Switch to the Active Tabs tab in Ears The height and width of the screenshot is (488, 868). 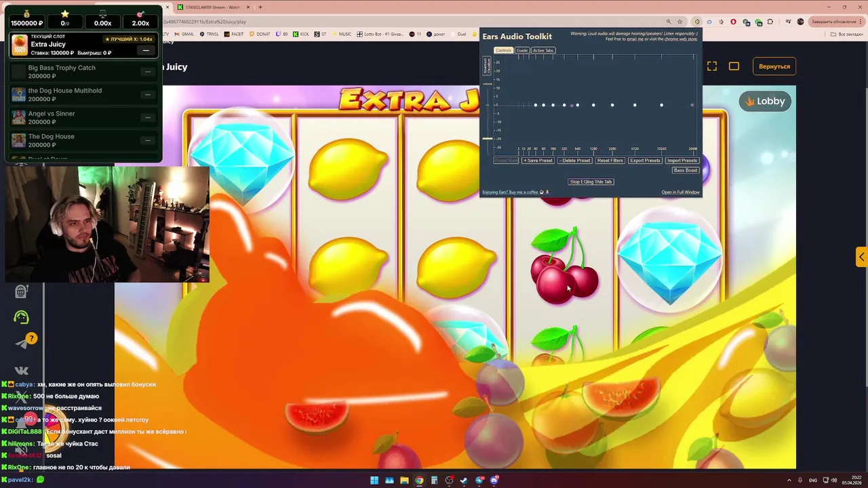(x=543, y=50)
